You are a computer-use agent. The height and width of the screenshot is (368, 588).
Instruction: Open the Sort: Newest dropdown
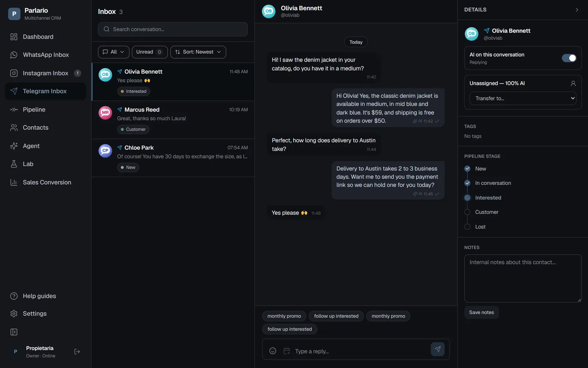198,52
